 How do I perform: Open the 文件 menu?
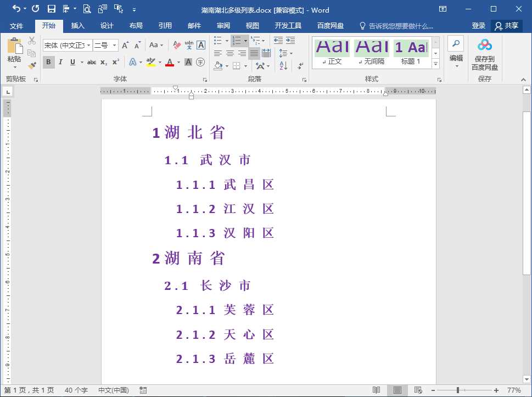pyautogui.click(x=17, y=25)
